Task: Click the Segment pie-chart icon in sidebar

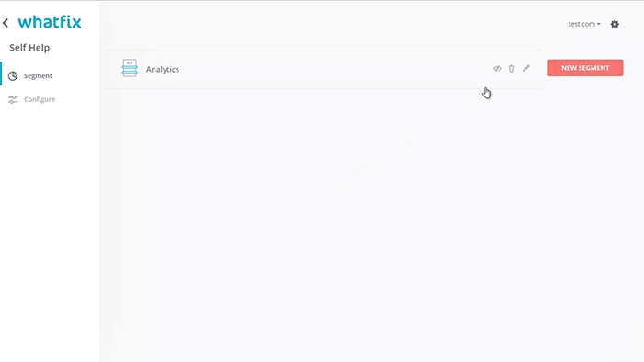Action: [x=13, y=76]
